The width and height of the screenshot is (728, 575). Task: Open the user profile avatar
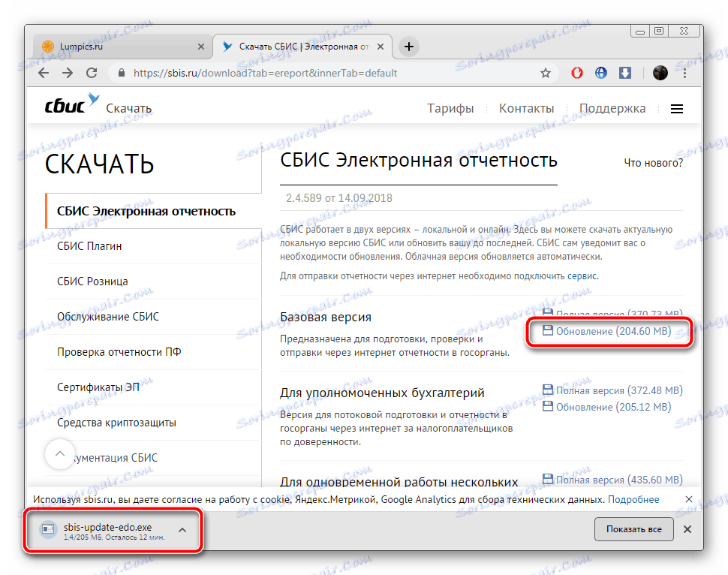click(660, 73)
